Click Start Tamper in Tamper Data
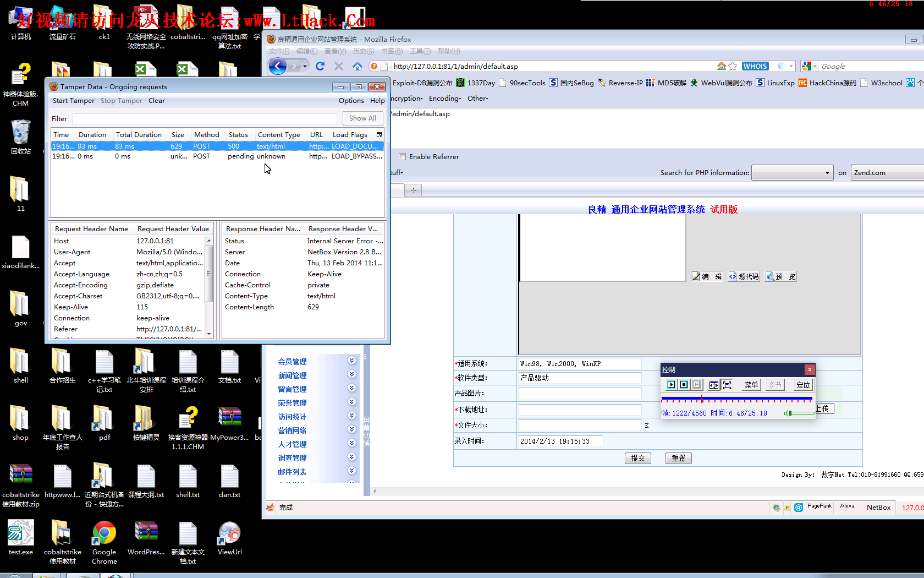This screenshot has width=924, height=578. tap(74, 101)
